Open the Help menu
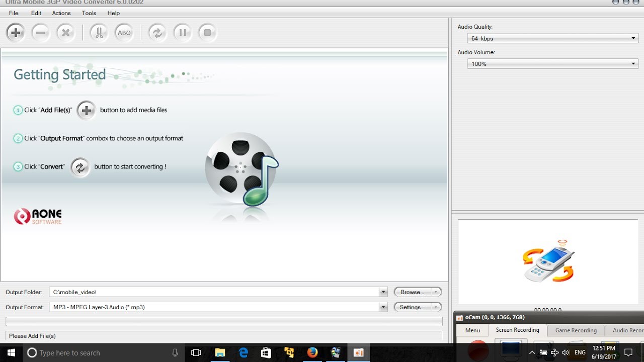 tap(114, 13)
